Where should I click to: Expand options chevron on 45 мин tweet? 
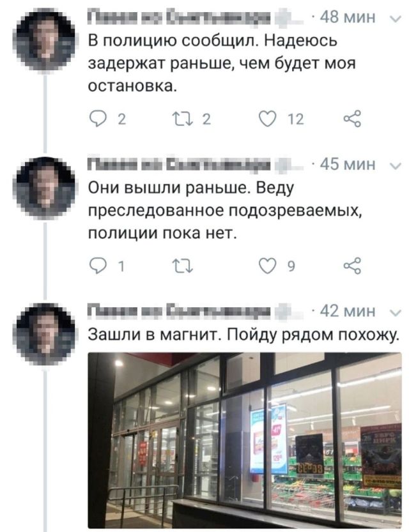click(x=396, y=166)
